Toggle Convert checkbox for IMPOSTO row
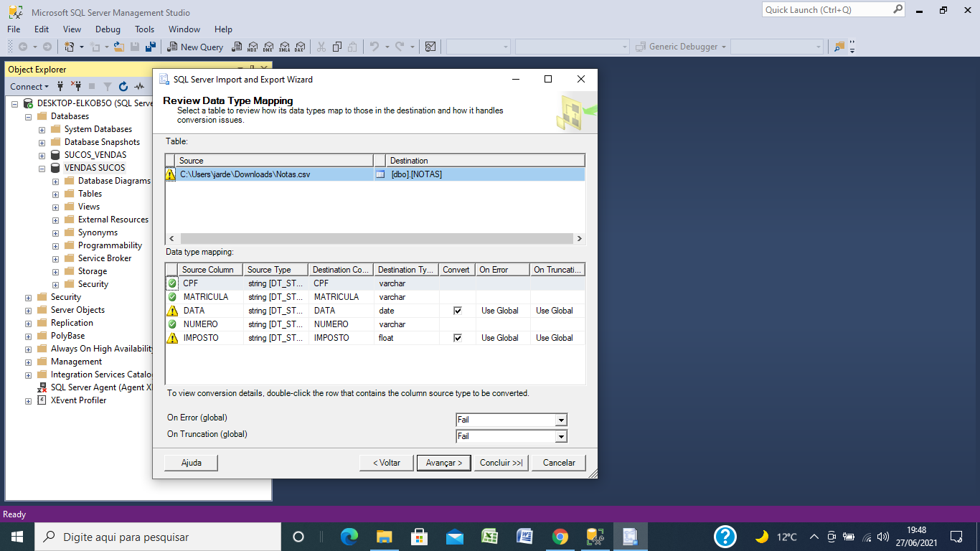The height and width of the screenshot is (551, 980). click(458, 338)
